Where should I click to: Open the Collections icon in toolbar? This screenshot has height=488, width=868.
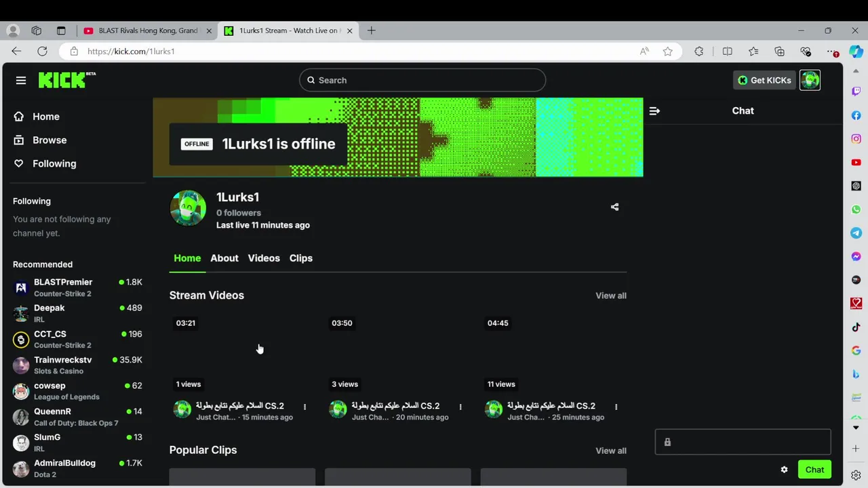(779, 52)
